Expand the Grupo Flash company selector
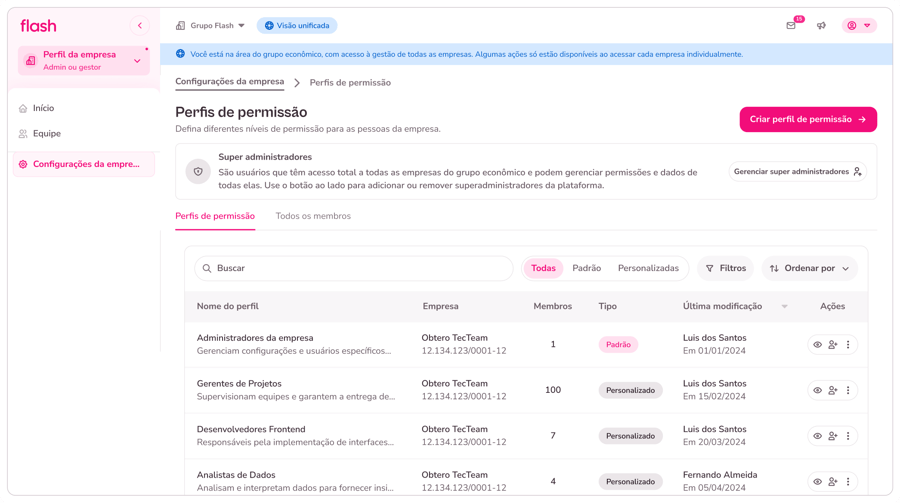 (x=210, y=25)
